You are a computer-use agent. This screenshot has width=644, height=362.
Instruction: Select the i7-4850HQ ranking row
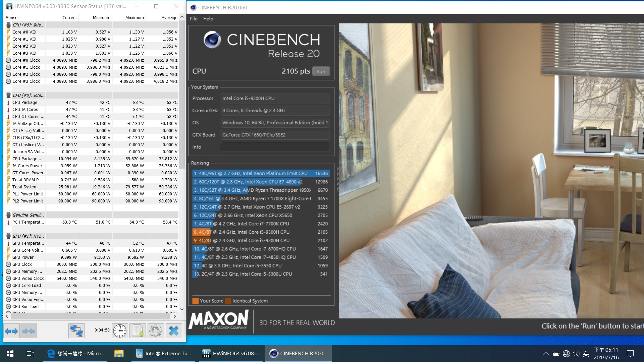point(261,257)
